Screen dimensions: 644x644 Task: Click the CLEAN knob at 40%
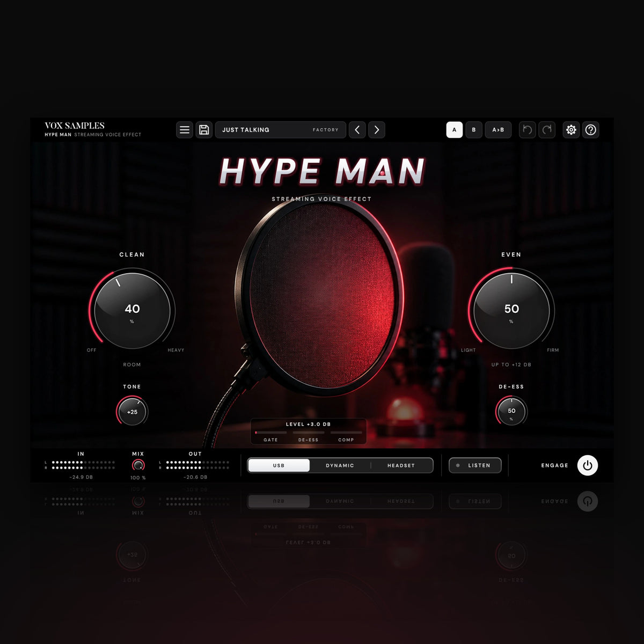tap(132, 310)
